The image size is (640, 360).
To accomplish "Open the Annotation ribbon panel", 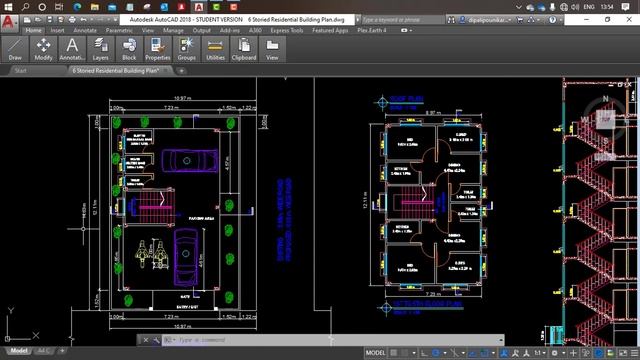I will pyautogui.click(x=72, y=49).
